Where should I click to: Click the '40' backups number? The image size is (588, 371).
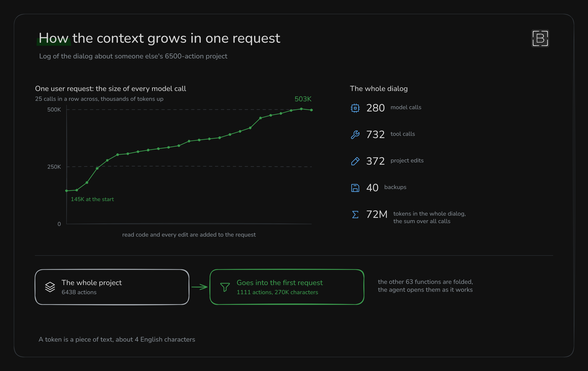pos(372,188)
